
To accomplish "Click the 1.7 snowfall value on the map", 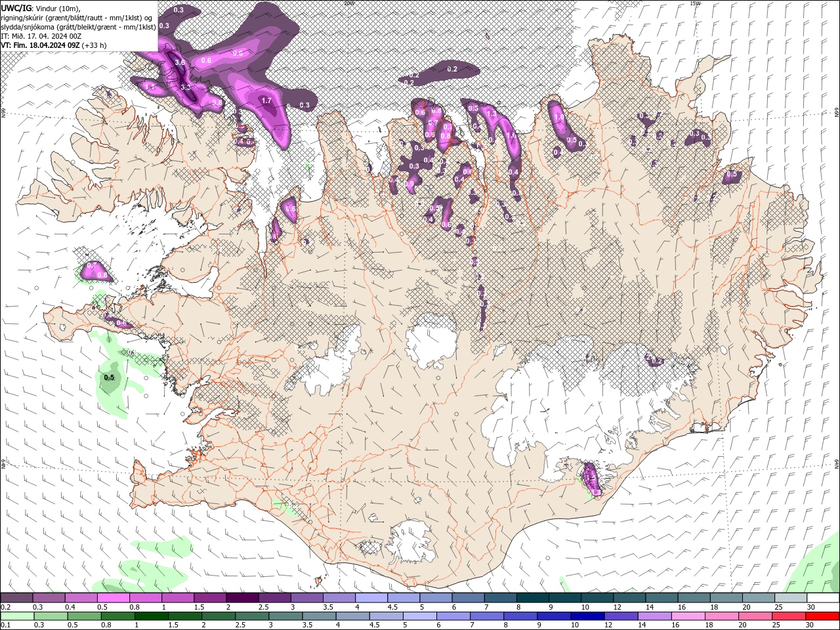I will click(266, 101).
